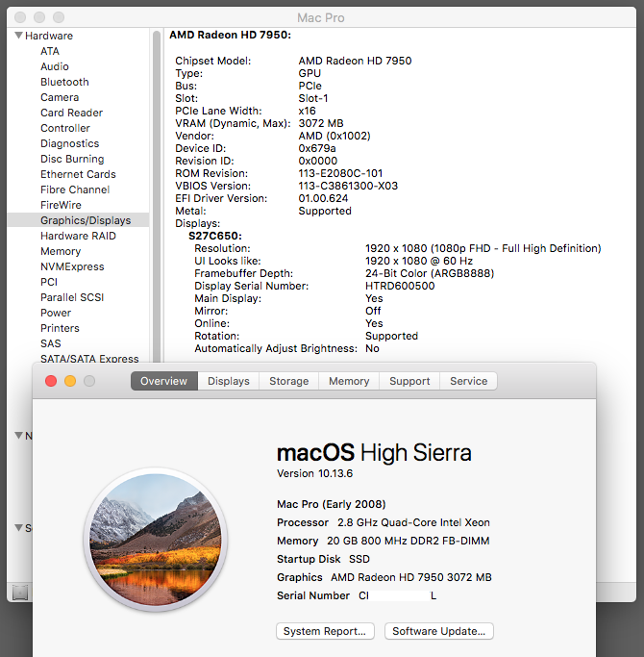Click the Version 10.13.6 text

(x=315, y=473)
